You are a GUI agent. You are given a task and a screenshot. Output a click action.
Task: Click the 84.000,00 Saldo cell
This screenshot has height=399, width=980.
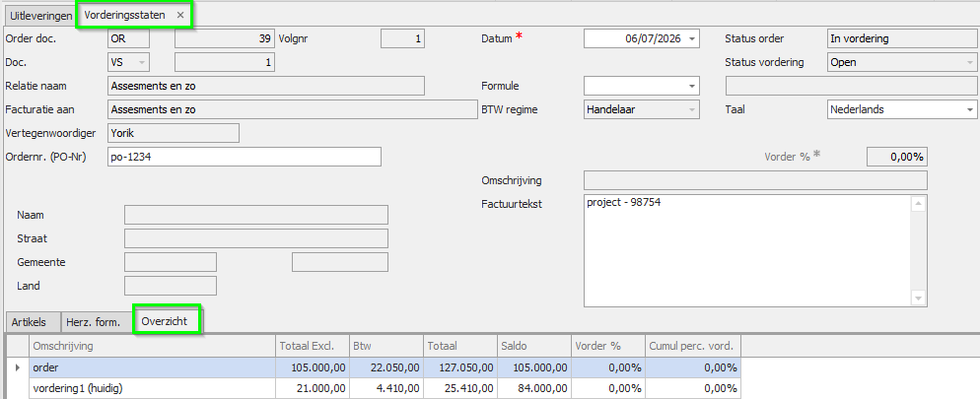[534, 388]
